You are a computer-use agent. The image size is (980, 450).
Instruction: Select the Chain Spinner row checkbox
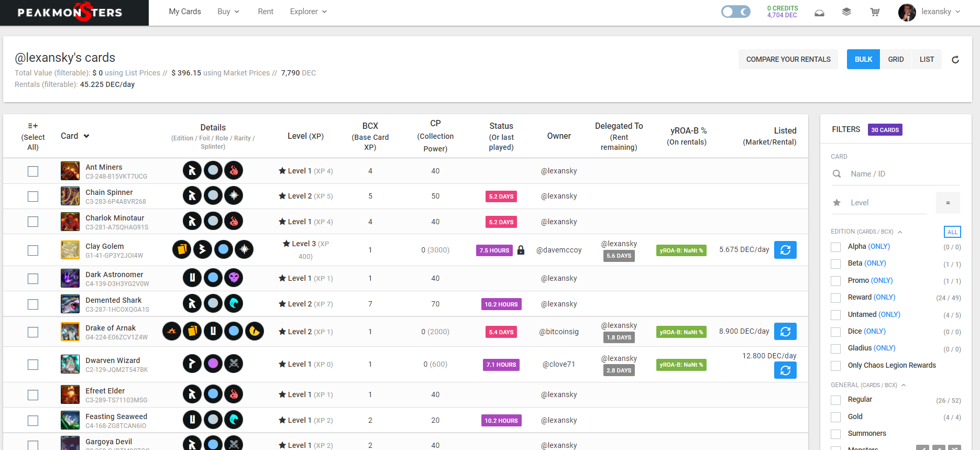click(x=33, y=196)
